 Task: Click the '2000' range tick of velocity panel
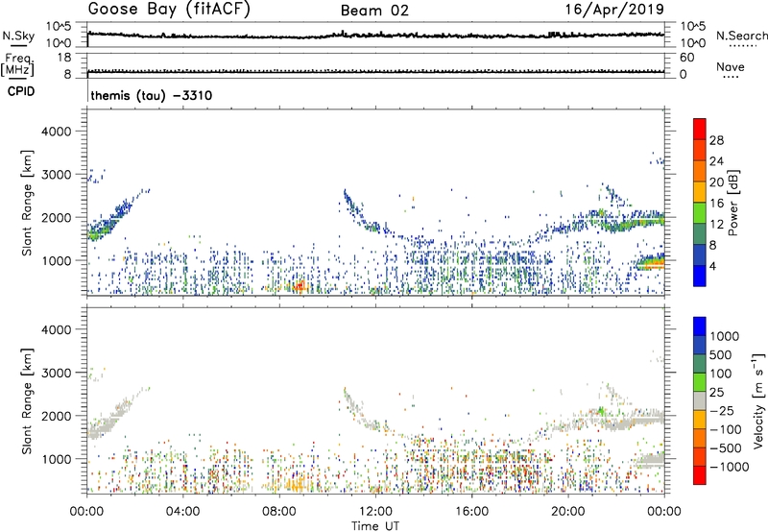tap(56, 416)
